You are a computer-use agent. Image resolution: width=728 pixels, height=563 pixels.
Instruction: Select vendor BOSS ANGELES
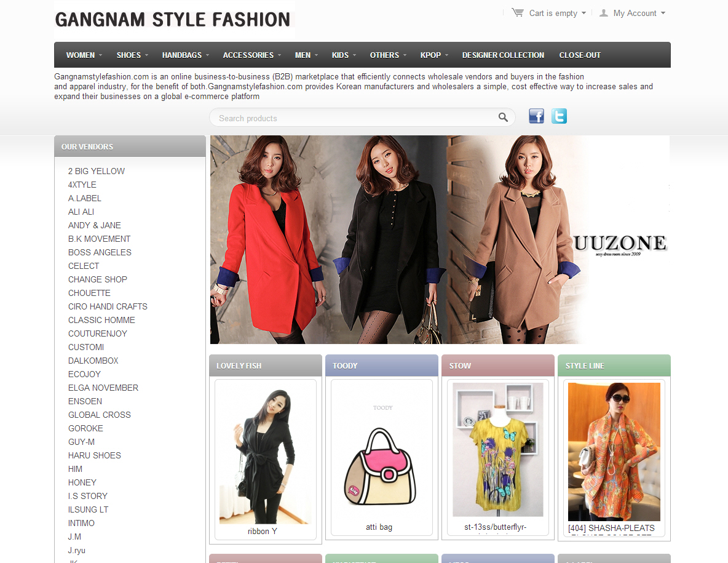tap(100, 252)
